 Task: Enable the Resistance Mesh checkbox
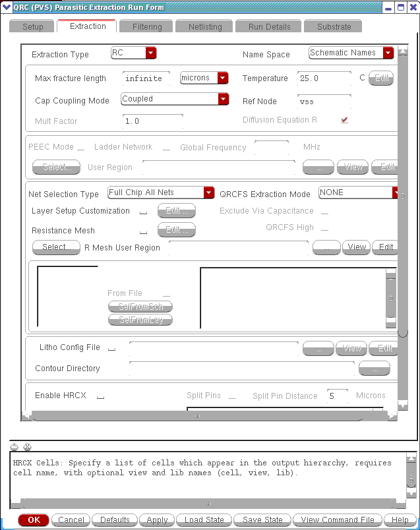tap(143, 231)
